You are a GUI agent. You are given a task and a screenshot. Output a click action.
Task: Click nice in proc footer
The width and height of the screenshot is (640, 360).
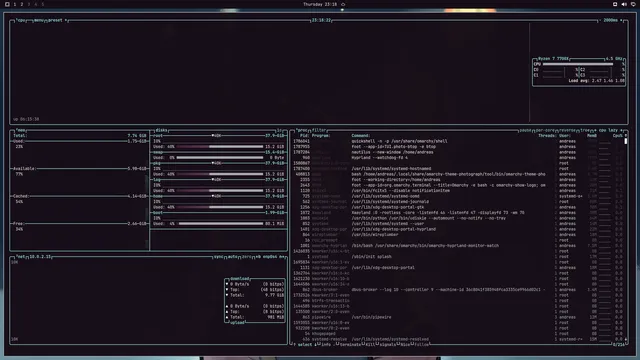tap(404, 344)
